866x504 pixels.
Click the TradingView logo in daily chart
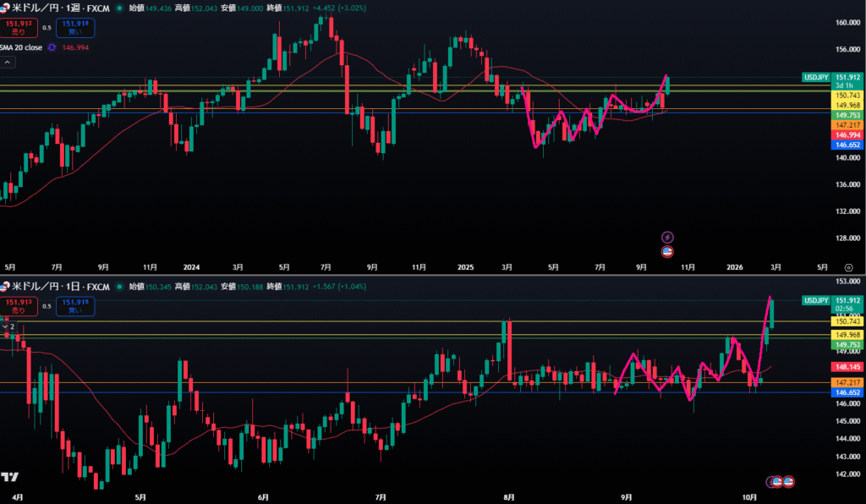[10, 477]
